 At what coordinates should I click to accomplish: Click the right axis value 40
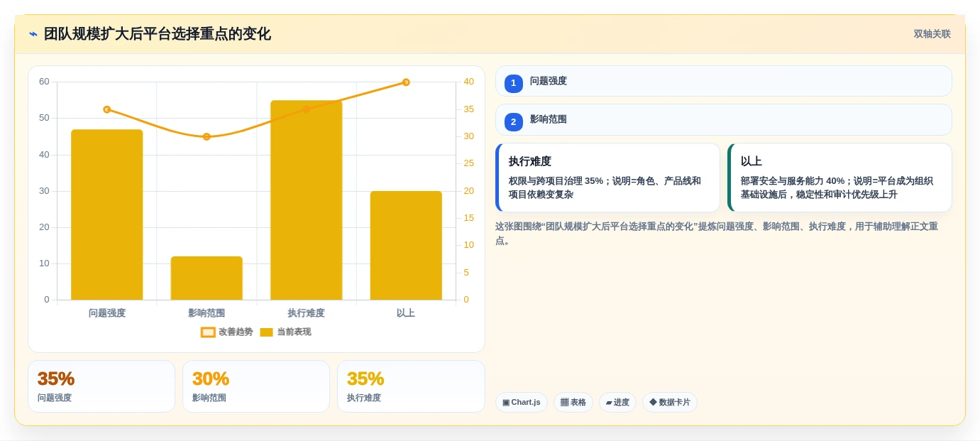coord(469,82)
